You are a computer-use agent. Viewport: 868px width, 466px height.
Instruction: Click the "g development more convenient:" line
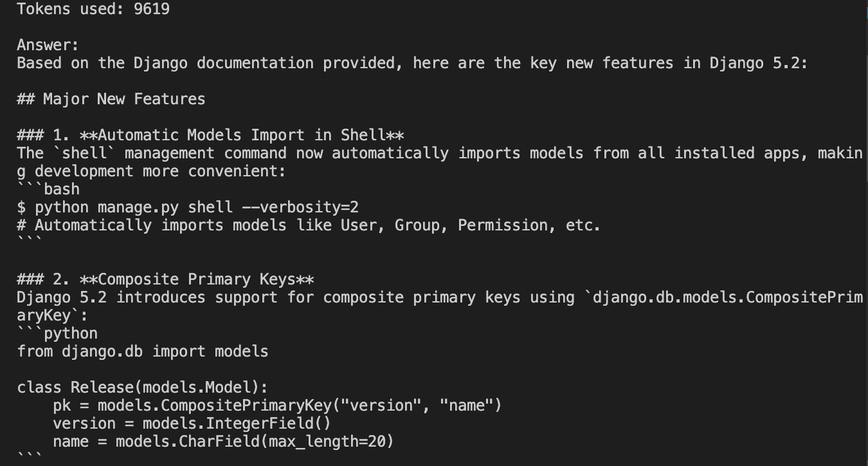pos(151,171)
